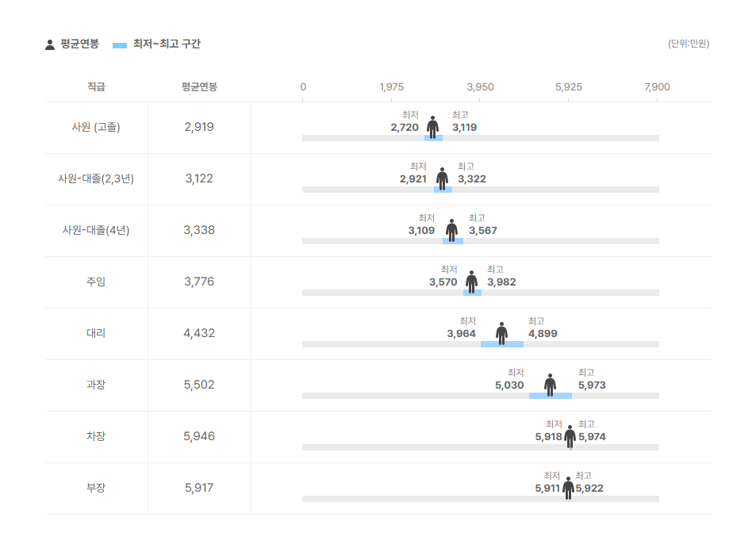756x552 pixels.
Task: Click the person icon in 과장 row
Action: pos(550,385)
